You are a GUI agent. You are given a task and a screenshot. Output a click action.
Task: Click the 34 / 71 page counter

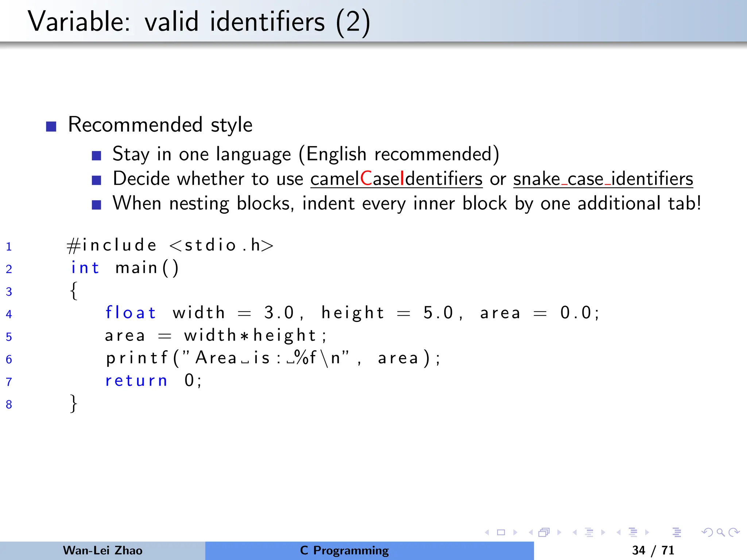point(653,550)
